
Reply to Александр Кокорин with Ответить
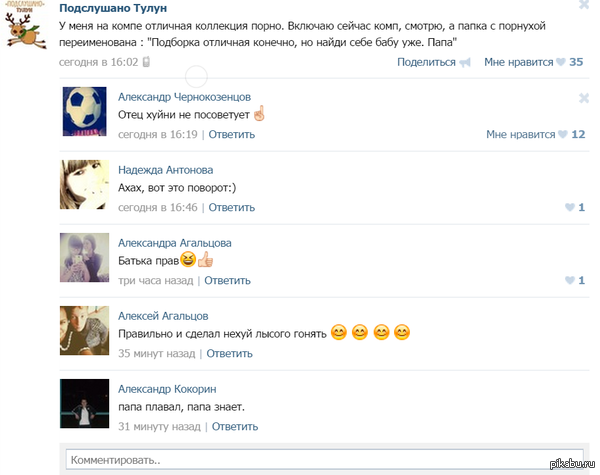pos(235,426)
